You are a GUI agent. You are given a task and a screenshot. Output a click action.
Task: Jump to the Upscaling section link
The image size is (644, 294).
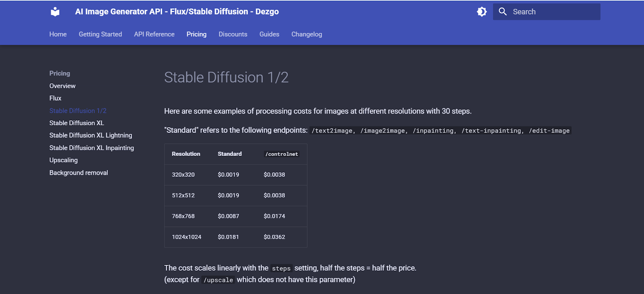point(64,160)
